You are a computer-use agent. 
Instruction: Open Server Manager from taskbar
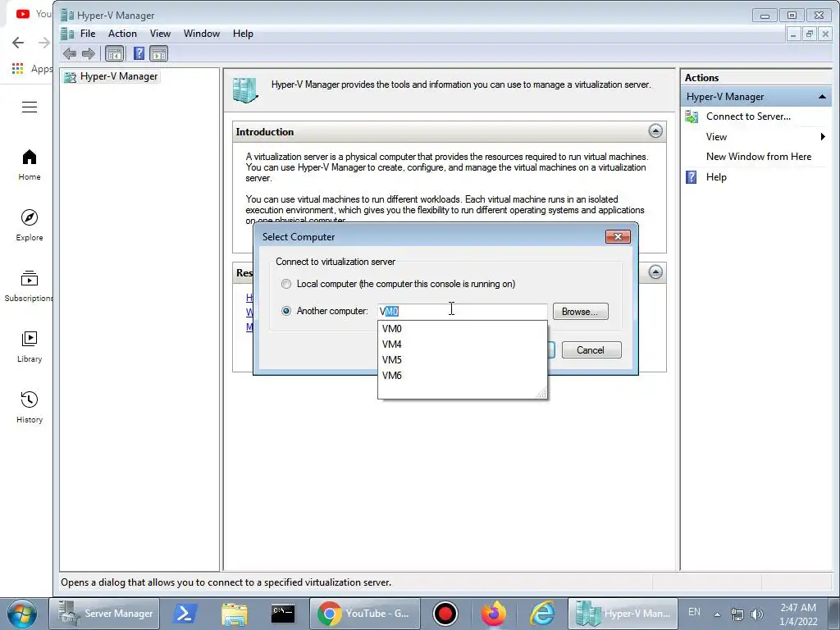pos(104,614)
